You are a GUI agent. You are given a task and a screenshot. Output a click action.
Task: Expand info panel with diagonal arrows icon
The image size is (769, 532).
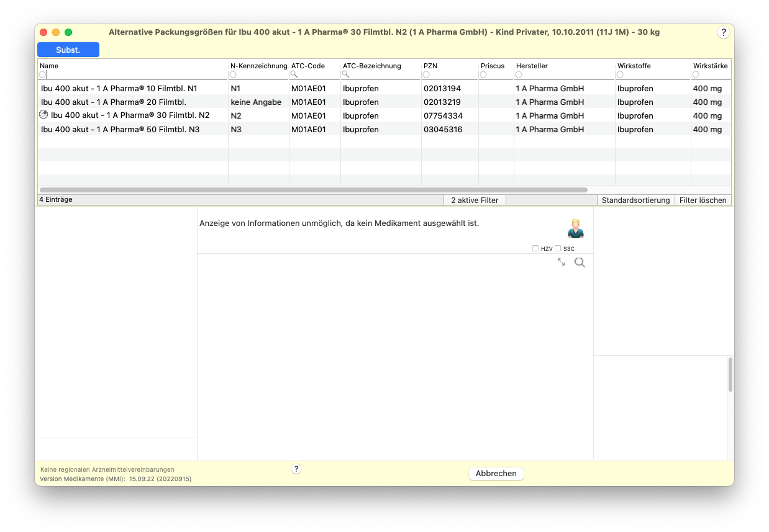point(562,263)
